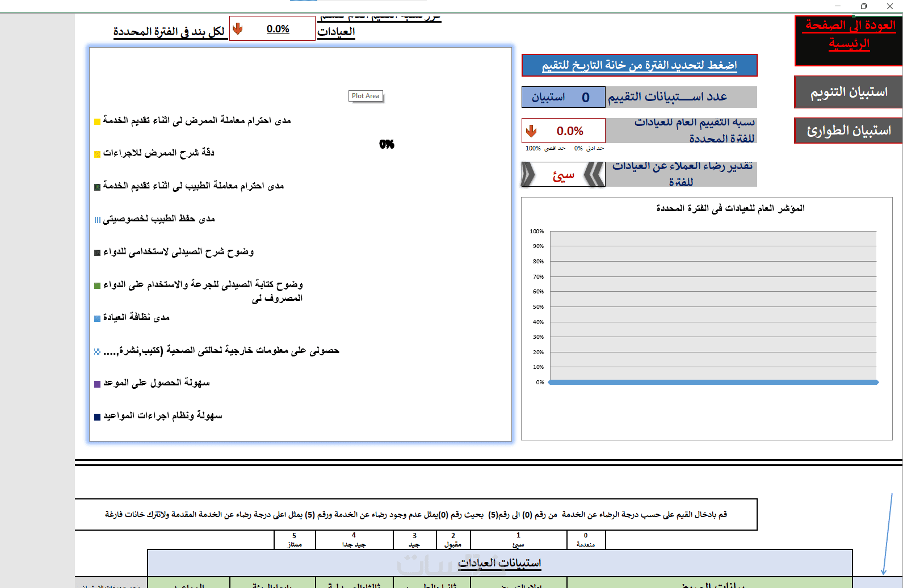The height and width of the screenshot is (588, 903).
Task: Select chart title المؤشر العام للعيادات
Action: click(x=730, y=208)
